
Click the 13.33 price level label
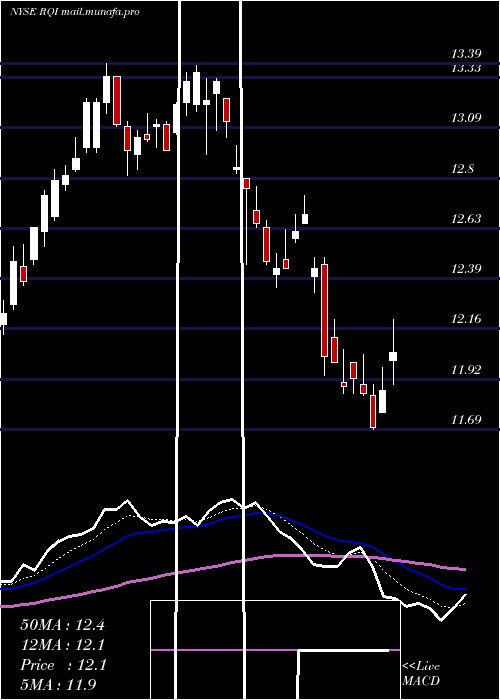pos(466,68)
